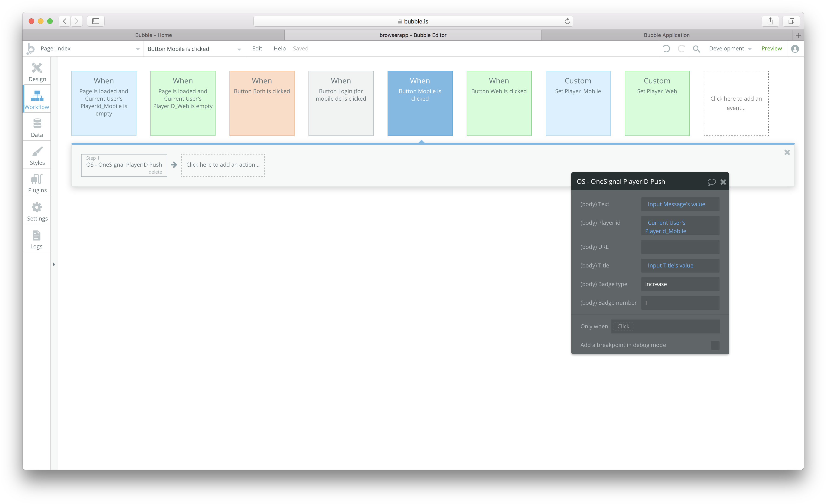
Task: Open the Edit menu
Action: coord(257,49)
